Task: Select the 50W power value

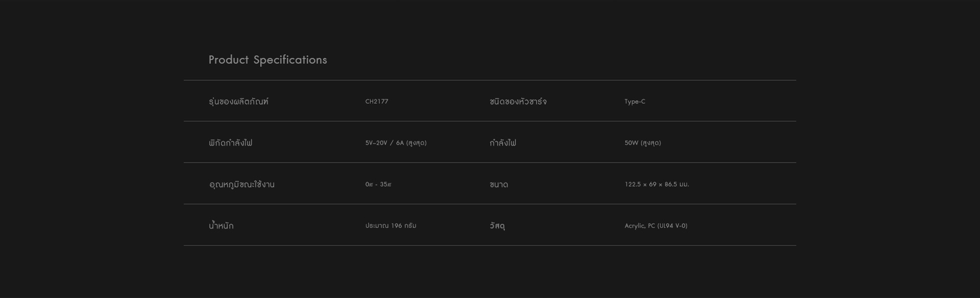Action: [x=631, y=143]
